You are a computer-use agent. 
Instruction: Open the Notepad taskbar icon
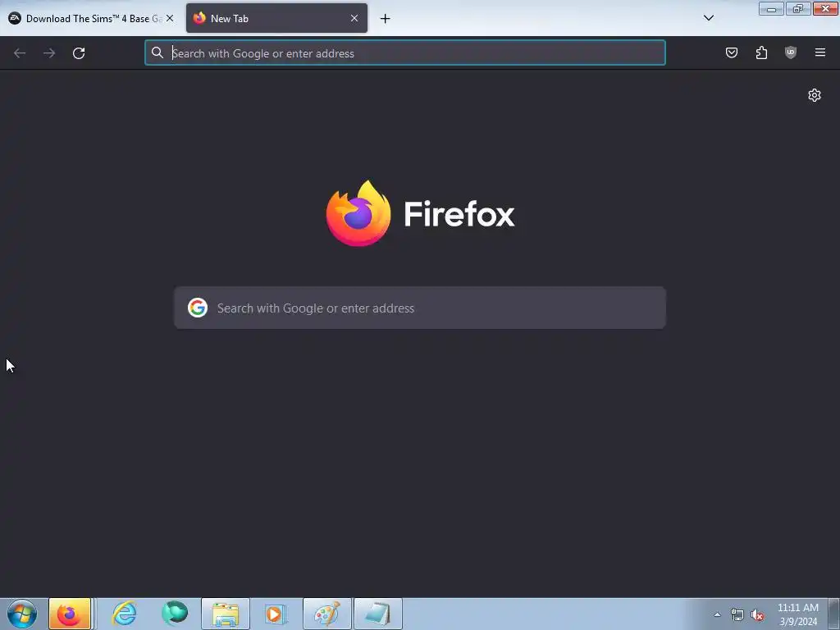click(x=377, y=614)
